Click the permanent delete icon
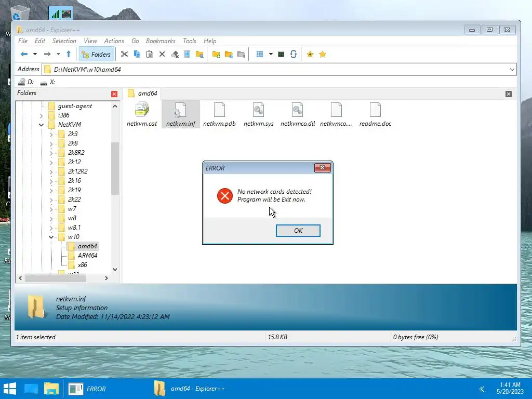Viewport: 532px width, 399px height. coord(175,54)
